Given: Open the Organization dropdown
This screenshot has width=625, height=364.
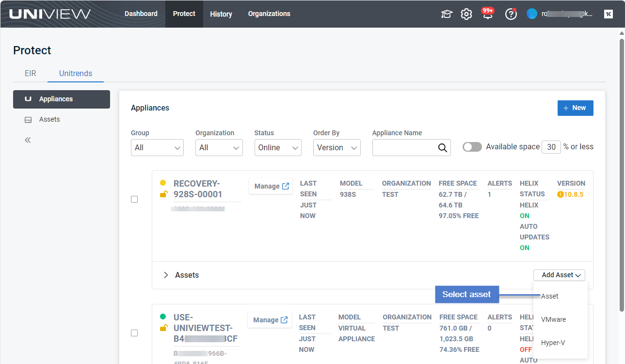Looking at the screenshot, I should click(219, 147).
